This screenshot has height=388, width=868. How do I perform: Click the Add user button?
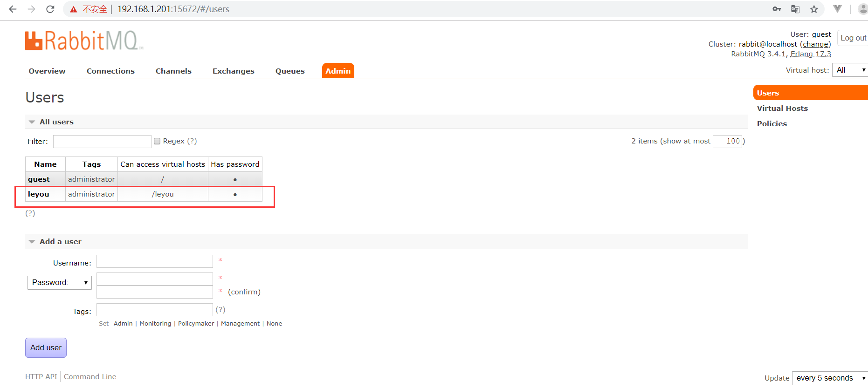click(x=46, y=347)
